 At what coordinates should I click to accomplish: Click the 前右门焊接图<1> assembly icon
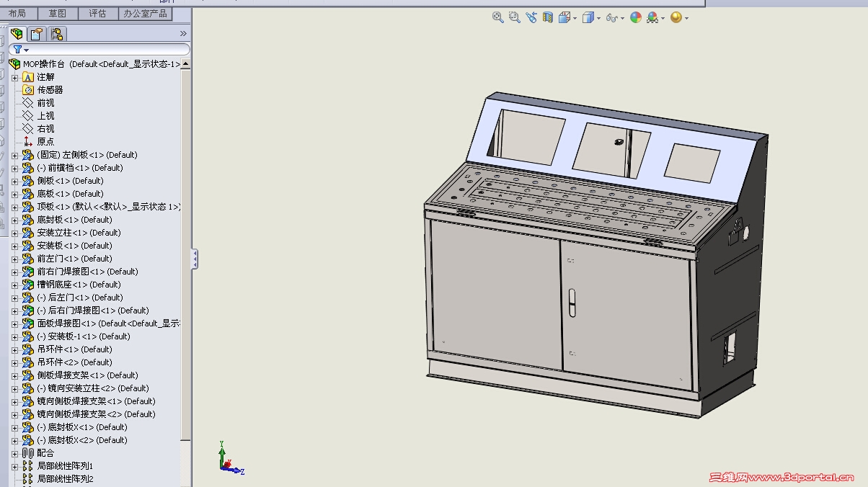[28, 272]
